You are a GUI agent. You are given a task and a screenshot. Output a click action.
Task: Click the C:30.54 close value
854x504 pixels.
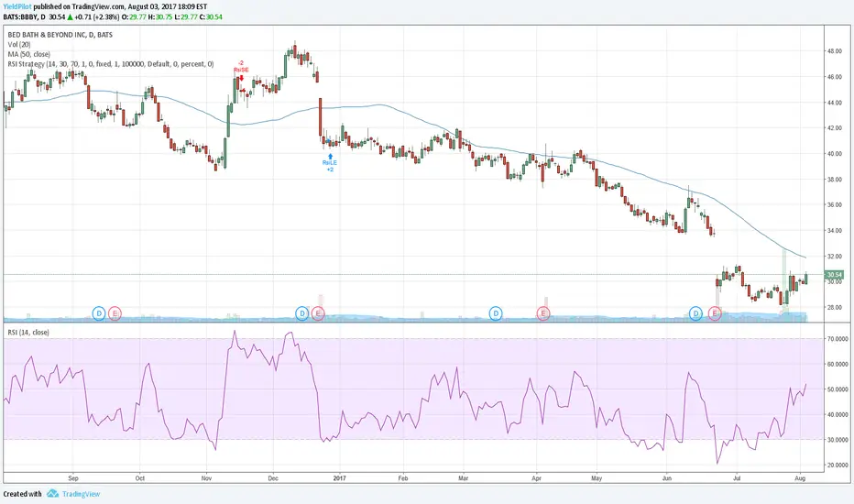coord(211,16)
